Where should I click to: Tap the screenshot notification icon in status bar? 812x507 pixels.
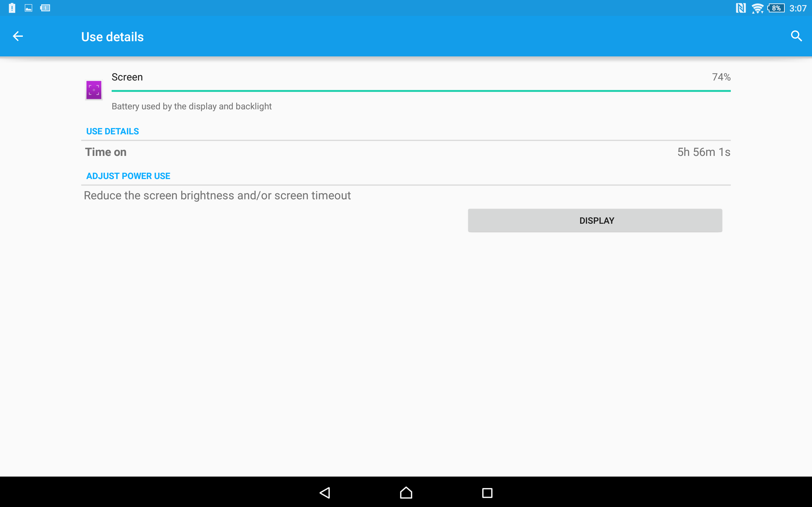coord(45,8)
